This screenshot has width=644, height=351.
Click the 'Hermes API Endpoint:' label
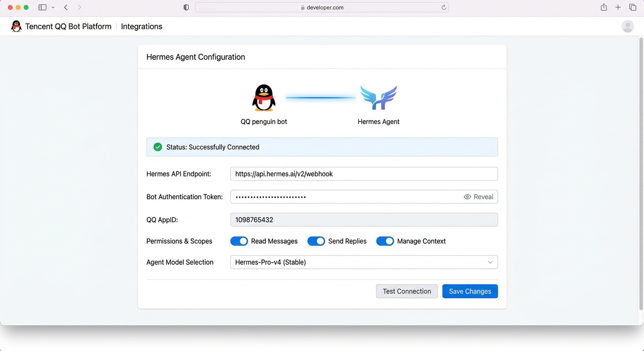(x=179, y=174)
